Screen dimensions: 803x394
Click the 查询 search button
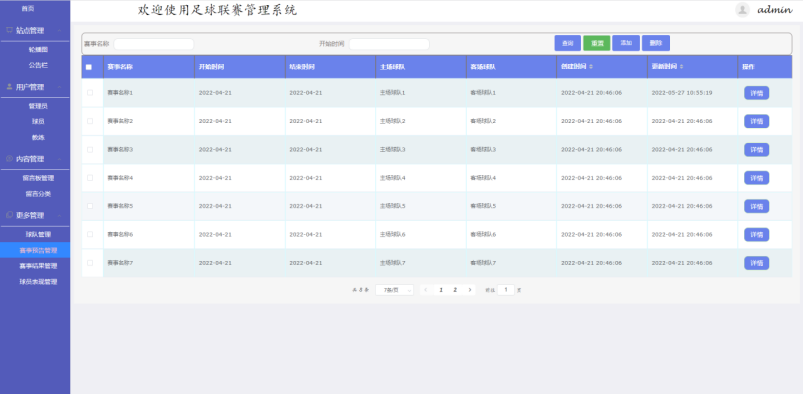567,43
